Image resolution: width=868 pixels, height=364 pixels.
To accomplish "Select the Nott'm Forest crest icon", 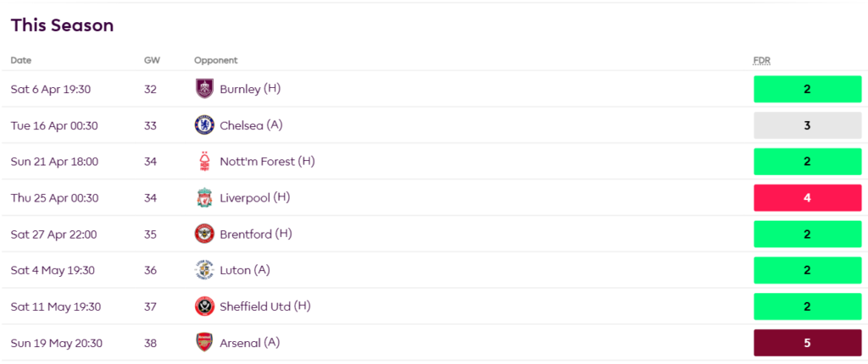I will pos(203,162).
